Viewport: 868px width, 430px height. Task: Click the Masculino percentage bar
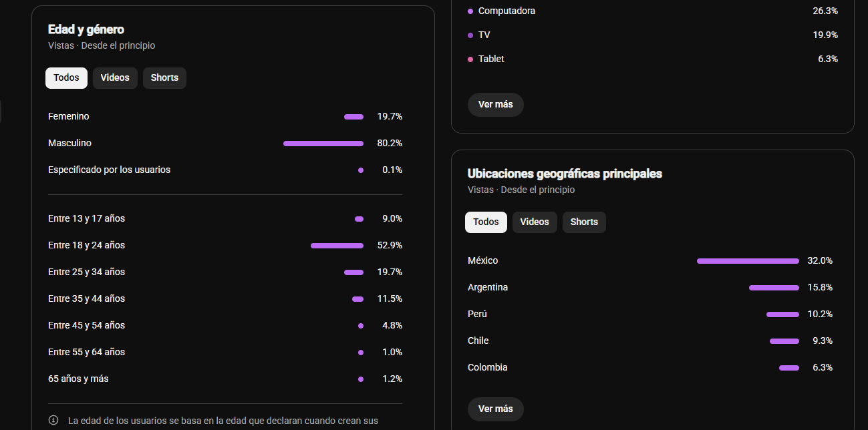(x=323, y=144)
